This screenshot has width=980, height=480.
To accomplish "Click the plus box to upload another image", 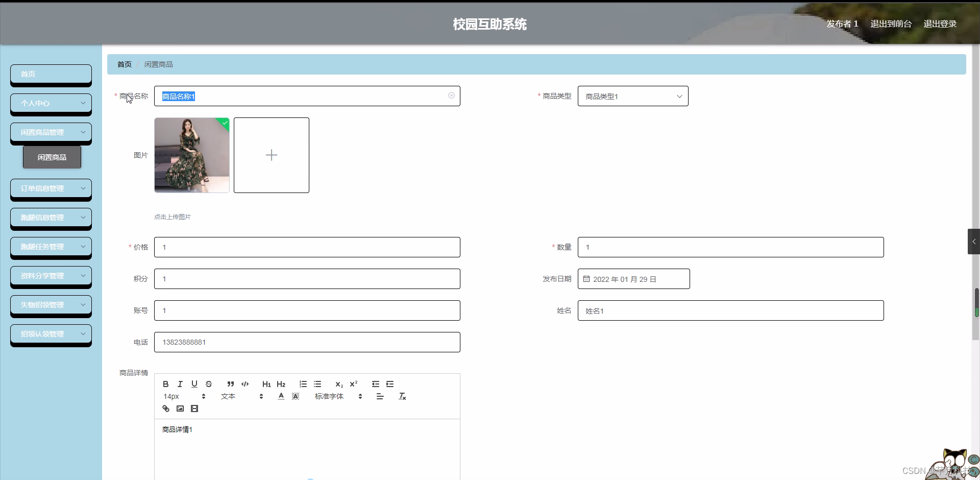I will [271, 155].
